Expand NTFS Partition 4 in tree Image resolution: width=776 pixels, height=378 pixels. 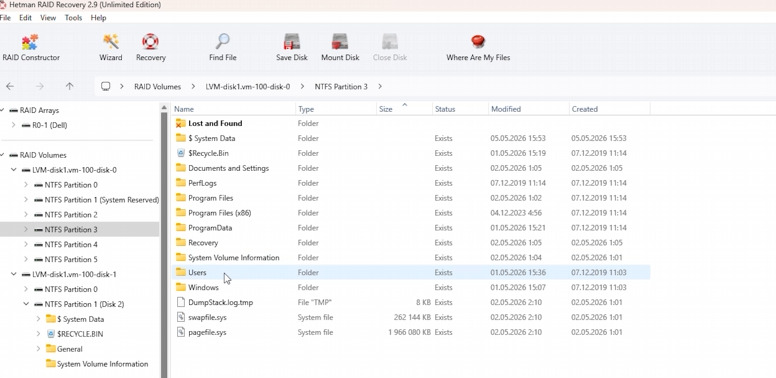click(x=26, y=244)
